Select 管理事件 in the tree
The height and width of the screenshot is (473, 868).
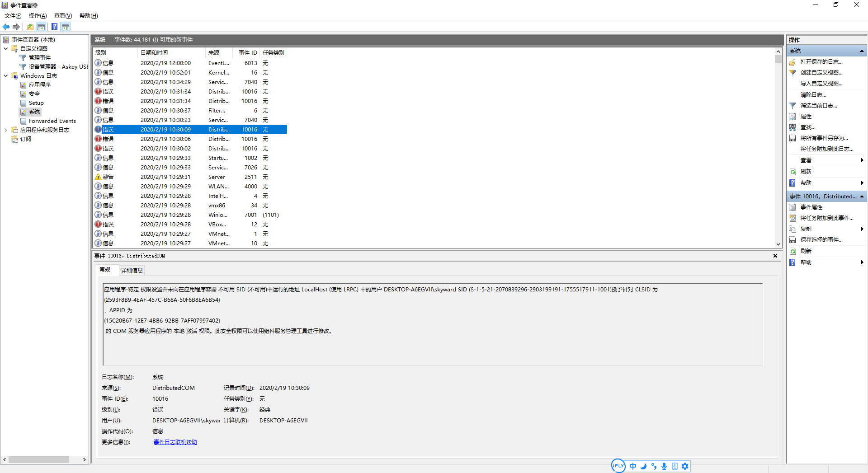click(40, 58)
